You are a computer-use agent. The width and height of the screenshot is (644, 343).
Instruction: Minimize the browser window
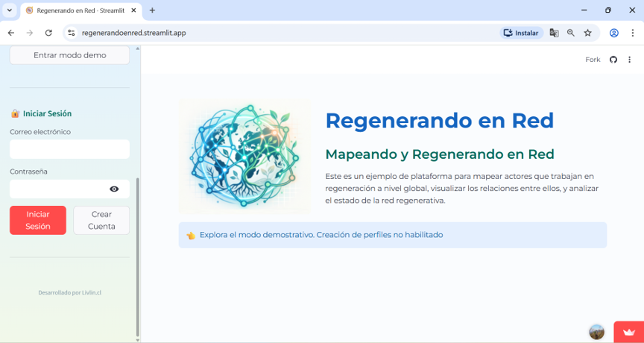(x=584, y=10)
